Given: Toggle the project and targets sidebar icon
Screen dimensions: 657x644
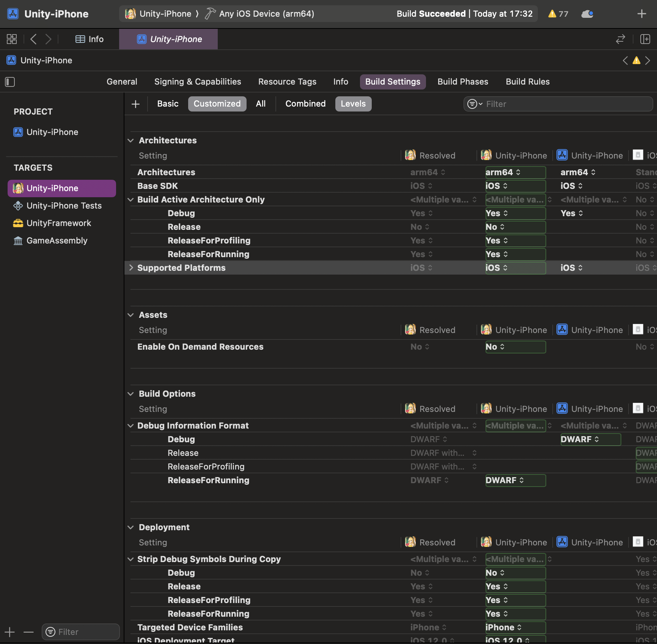Looking at the screenshot, I should pos(10,82).
